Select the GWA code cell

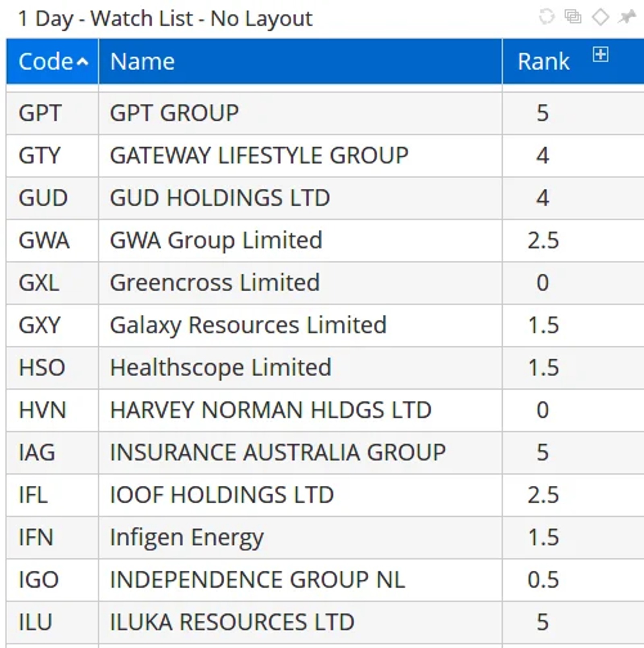point(52,241)
